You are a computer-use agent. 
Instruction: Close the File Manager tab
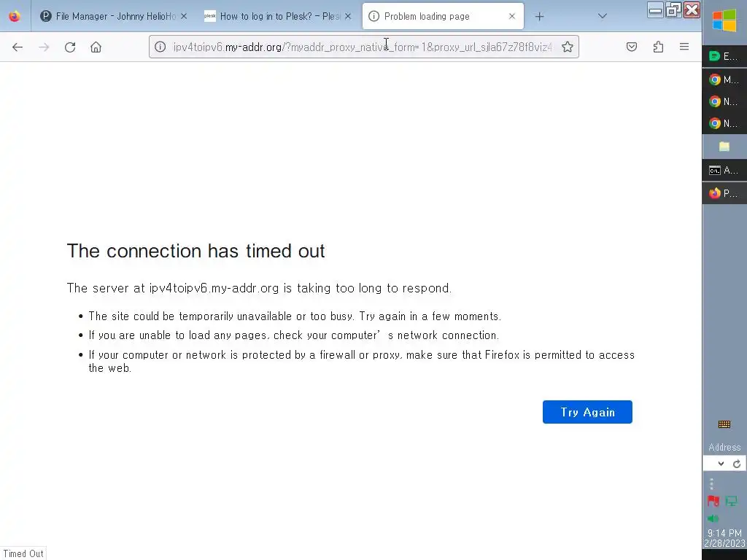(x=184, y=16)
